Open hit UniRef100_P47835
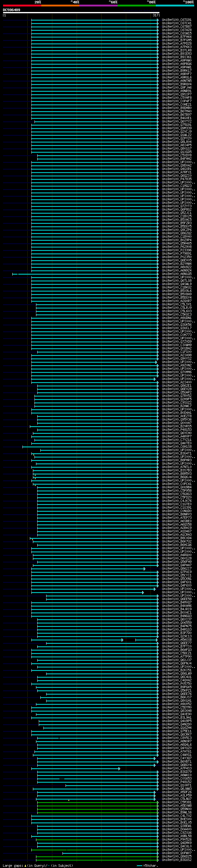Viewport: 197px width, 868px height. [x=176, y=179]
